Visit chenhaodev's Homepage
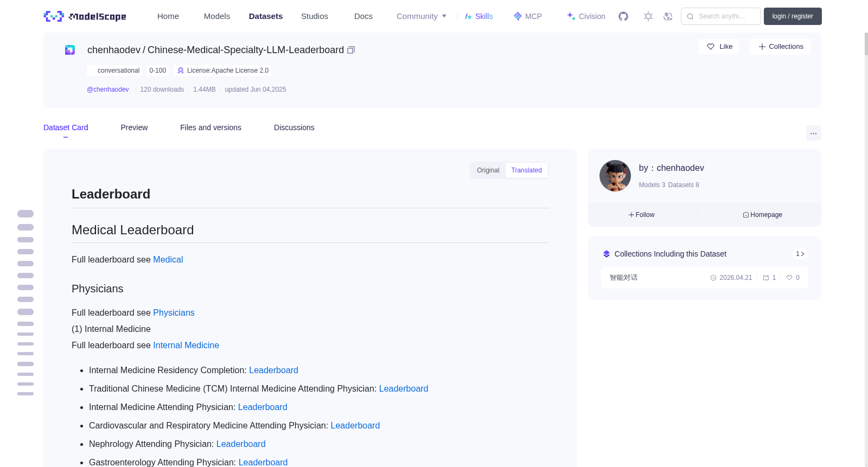Image resolution: width=868 pixels, height=467 pixels. click(762, 215)
